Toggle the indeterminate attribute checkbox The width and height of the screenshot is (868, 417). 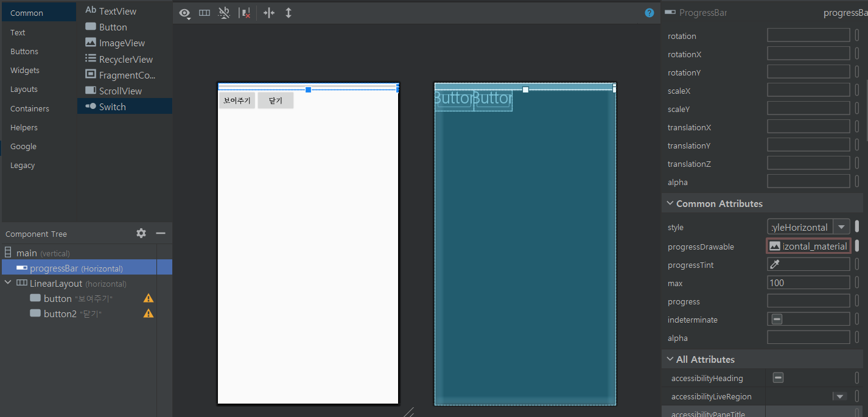pos(777,319)
